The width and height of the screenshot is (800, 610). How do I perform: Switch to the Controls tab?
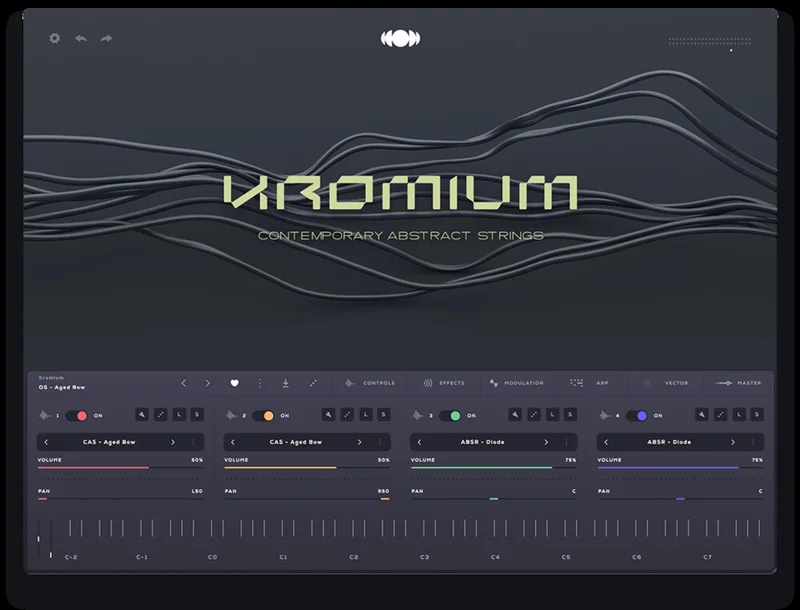click(370, 383)
